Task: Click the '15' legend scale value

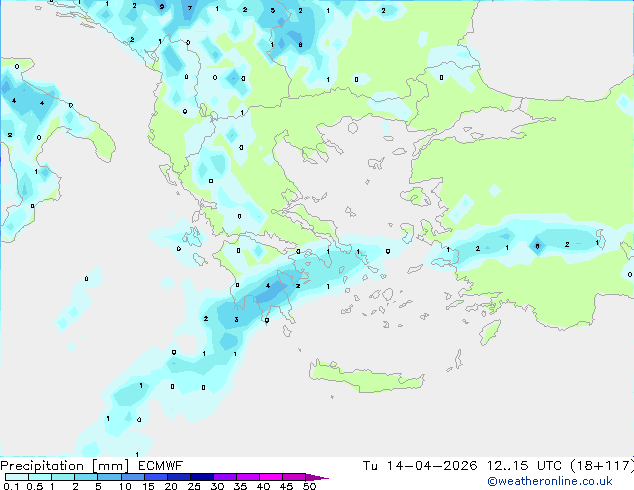Action: coord(148,486)
